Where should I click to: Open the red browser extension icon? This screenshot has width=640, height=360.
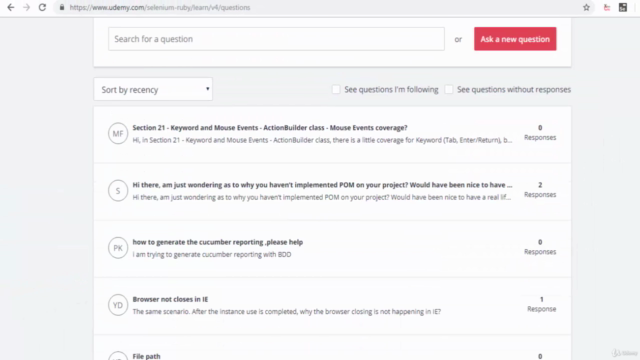tap(607, 7)
